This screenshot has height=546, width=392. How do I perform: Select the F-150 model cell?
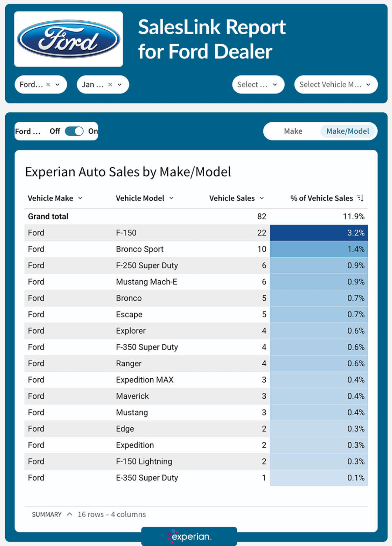[126, 233]
